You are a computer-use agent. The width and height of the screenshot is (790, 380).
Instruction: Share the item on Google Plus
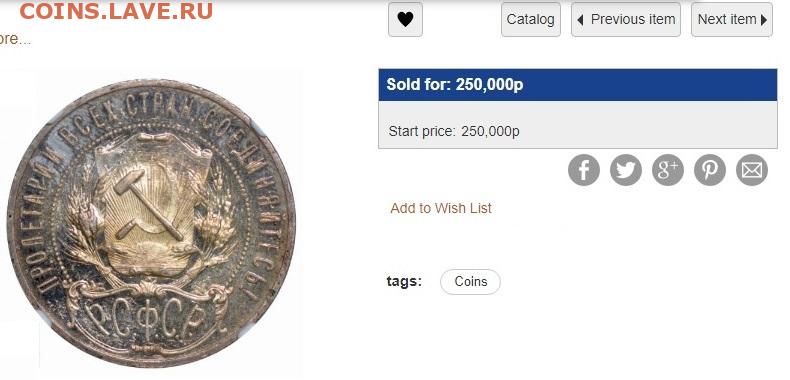(x=668, y=170)
